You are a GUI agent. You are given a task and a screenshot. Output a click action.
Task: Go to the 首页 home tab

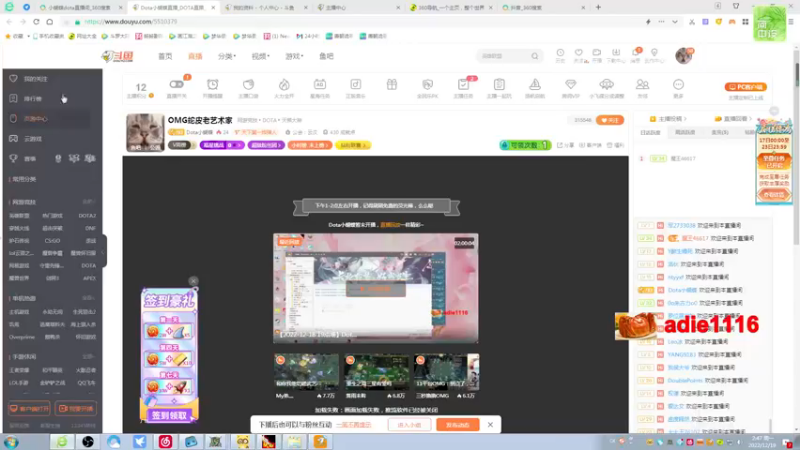[165, 56]
